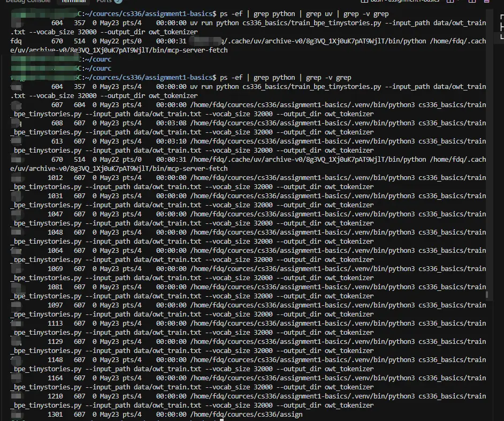Click the Ports count badge
The height and width of the screenshot is (421, 504).
(118, 1)
